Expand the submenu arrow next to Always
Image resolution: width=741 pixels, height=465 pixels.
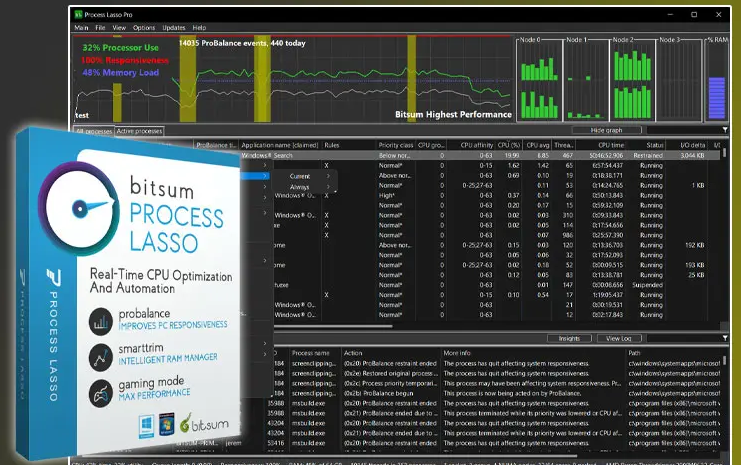click(x=328, y=187)
